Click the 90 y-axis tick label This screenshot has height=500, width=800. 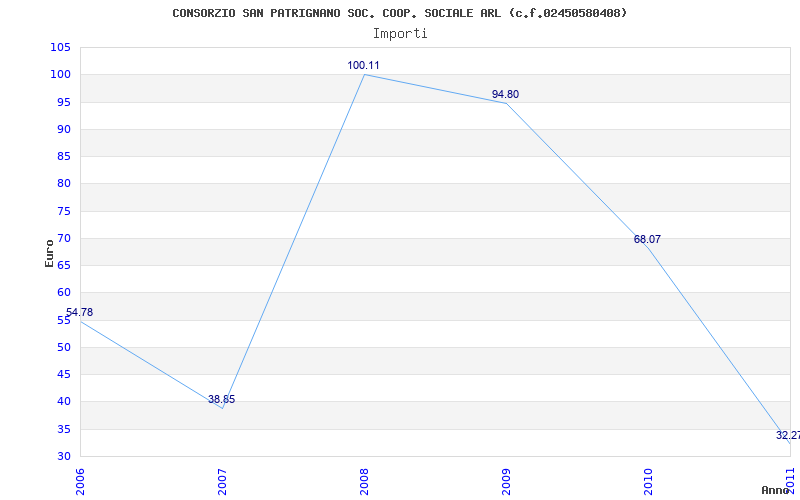tap(64, 129)
